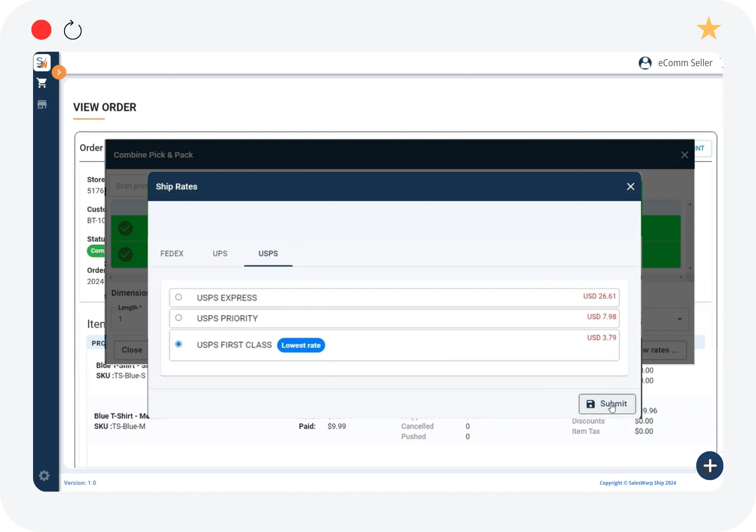Open dropdown arrow beside rates button
Image resolution: width=756 pixels, height=532 pixels.
(680, 319)
